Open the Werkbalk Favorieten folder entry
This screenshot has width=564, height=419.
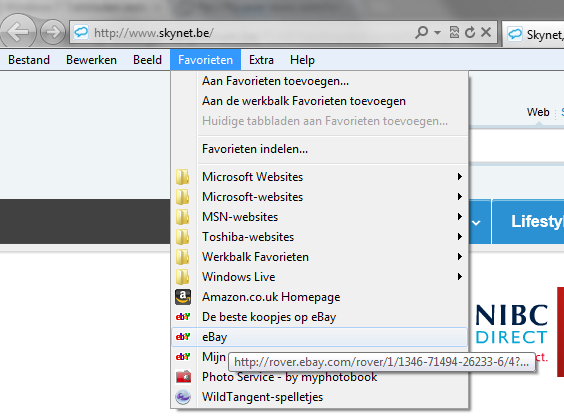pos(319,257)
